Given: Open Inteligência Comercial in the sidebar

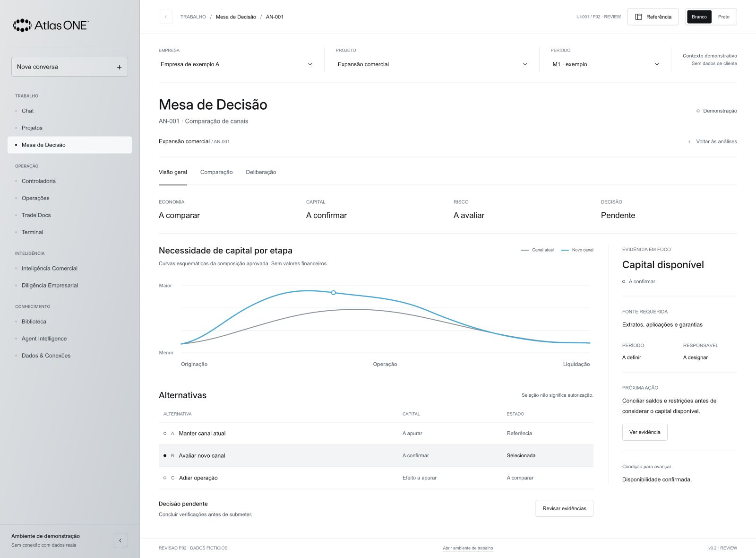Looking at the screenshot, I should 69,268.
